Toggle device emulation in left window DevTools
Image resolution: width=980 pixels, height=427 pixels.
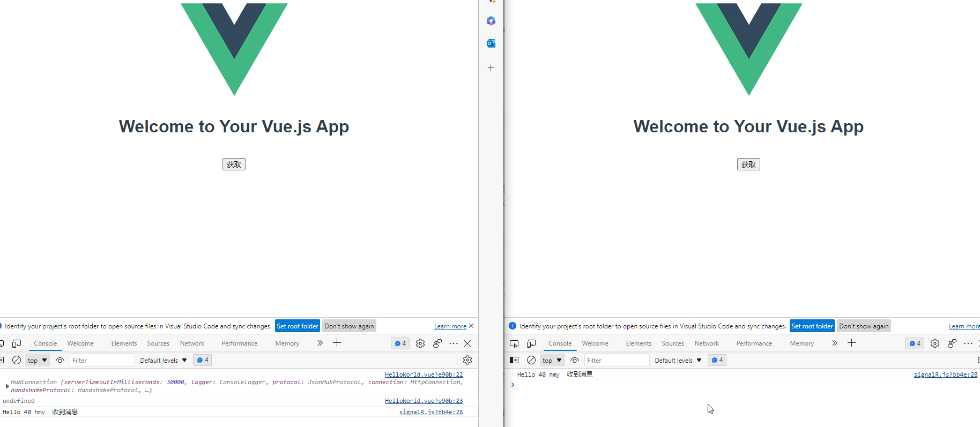tap(17, 343)
